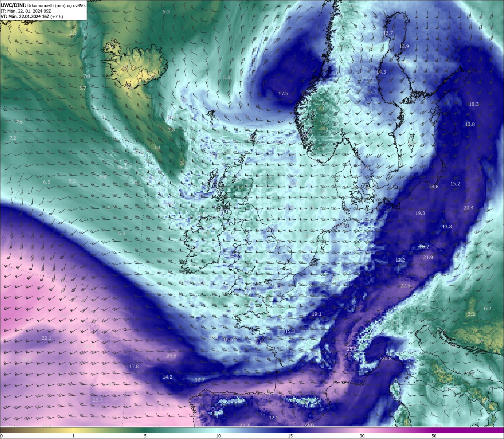Click the 6.5 map value
504x439 pixels.
tap(46, 182)
